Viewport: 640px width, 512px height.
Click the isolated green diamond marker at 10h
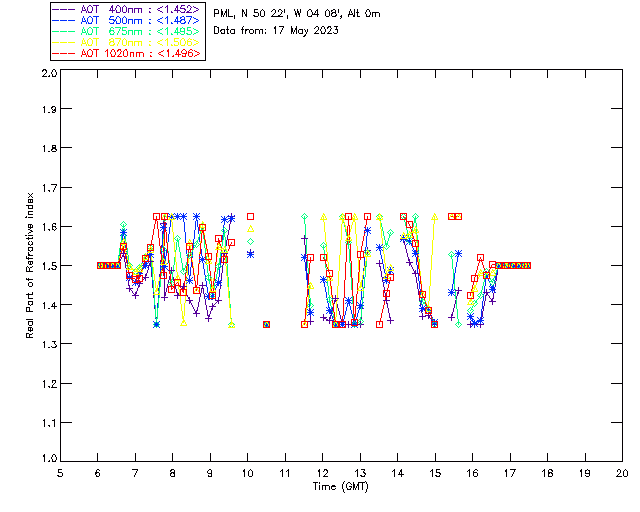(251, 242)
